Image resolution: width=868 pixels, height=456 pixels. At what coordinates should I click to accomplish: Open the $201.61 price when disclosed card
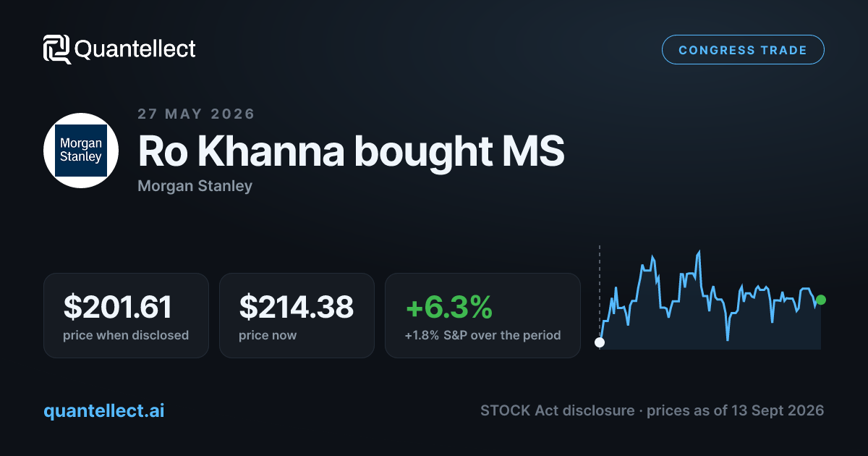126,315
